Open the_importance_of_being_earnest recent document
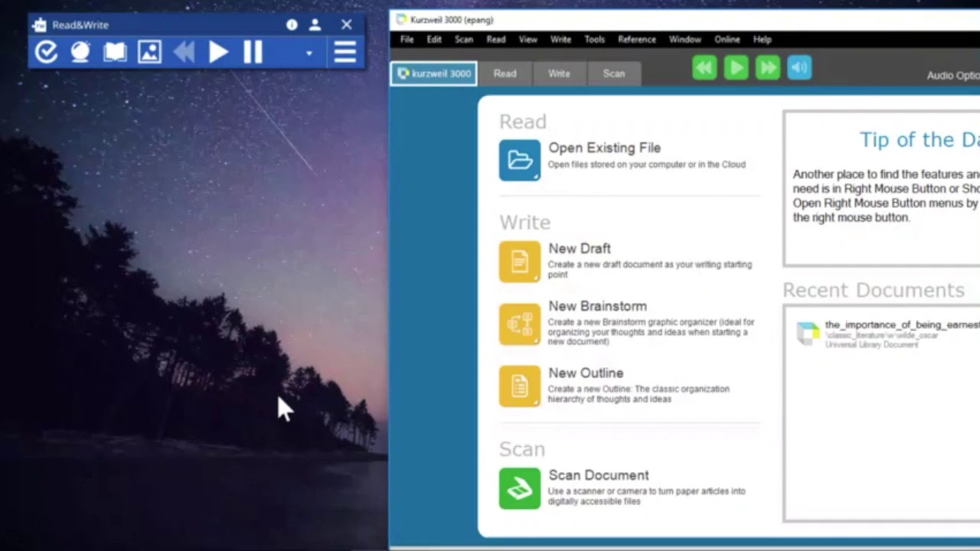The height and width of the screenshot is (551, 980). coord(902,325)
